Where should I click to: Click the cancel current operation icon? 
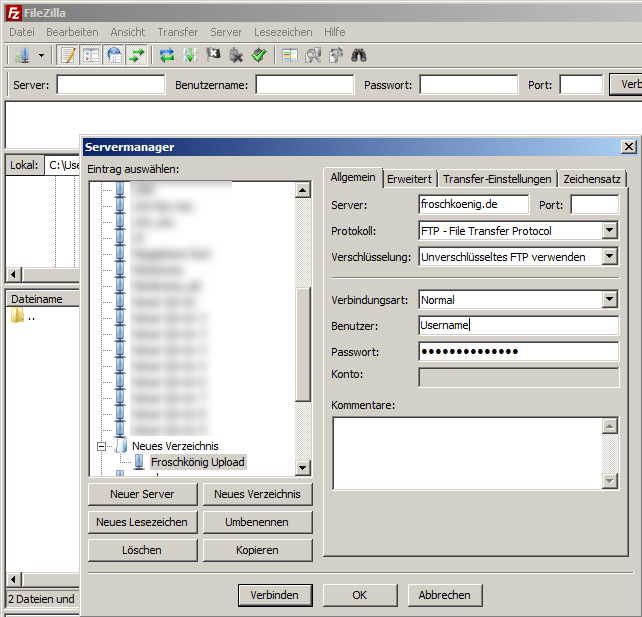(x=213, y=55)
